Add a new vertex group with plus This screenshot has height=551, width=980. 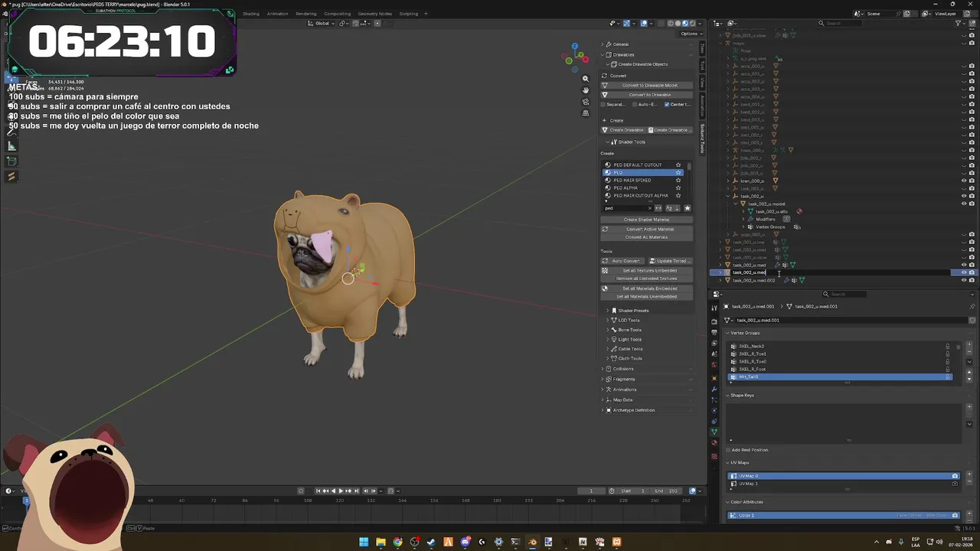[x=969, y=346]
